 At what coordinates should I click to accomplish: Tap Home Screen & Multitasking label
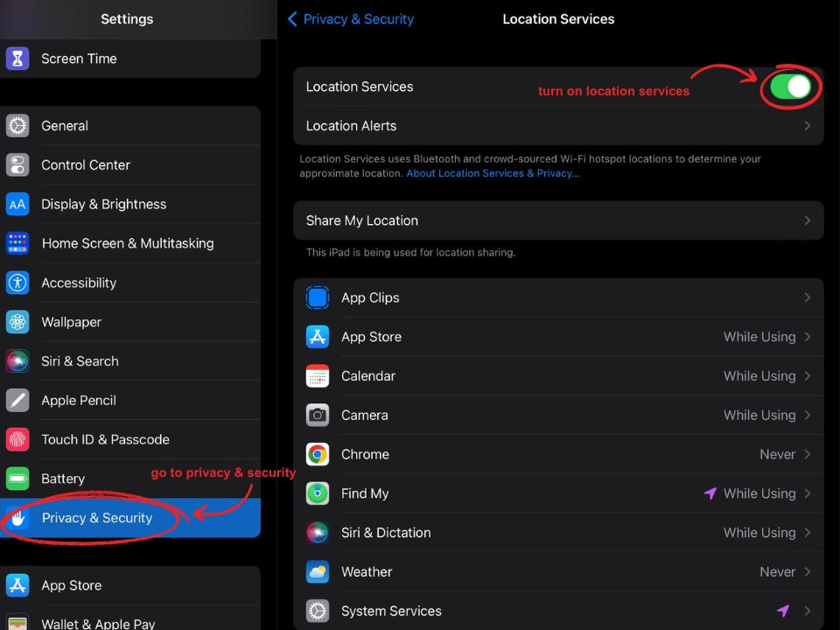128,243
